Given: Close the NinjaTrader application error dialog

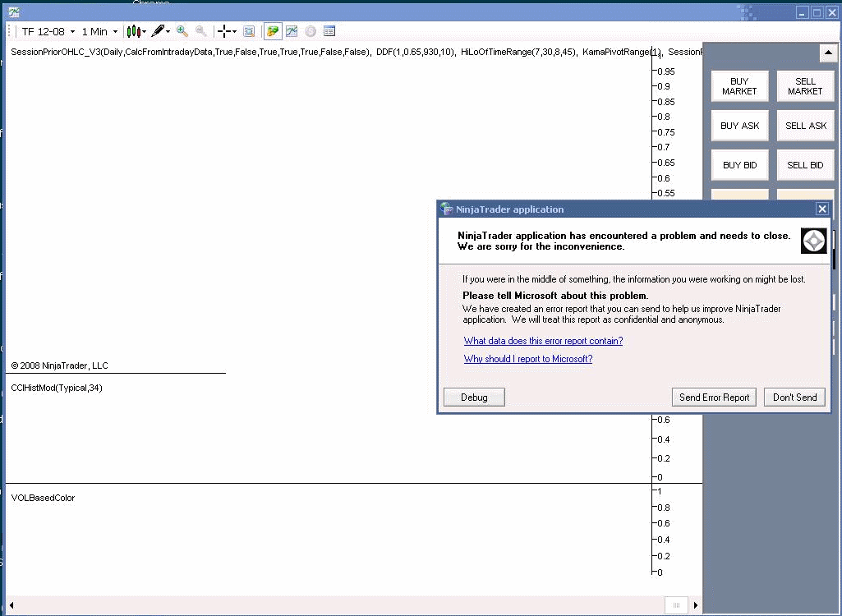Looking at the screenshot, I should (x=822, y=209).
